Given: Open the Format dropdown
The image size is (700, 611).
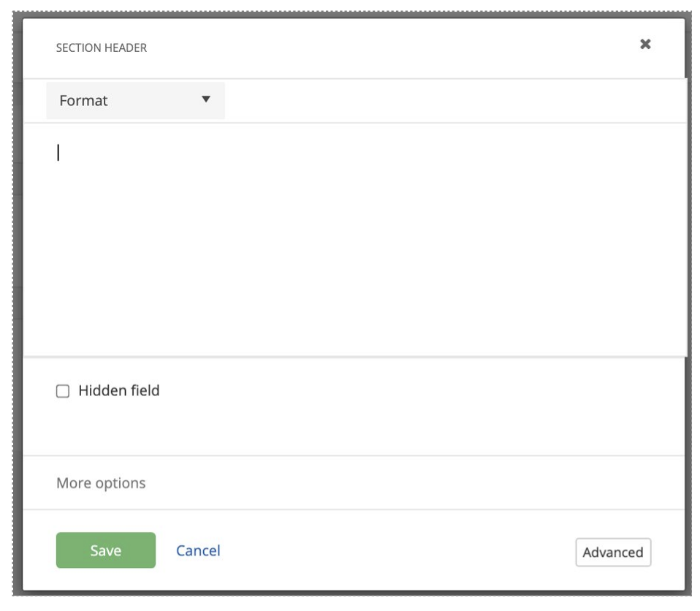Looking at the screenshot, I should 135,101.
